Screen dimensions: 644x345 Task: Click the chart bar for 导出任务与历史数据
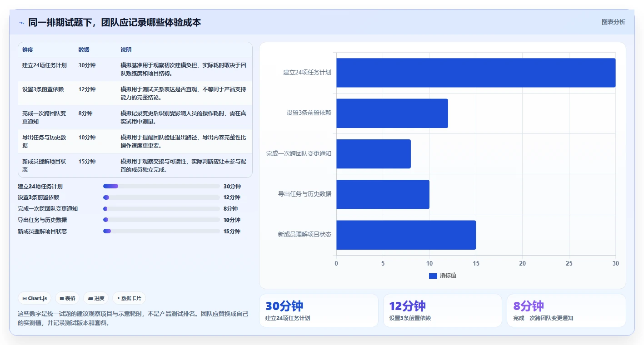[x=383, y=194]
